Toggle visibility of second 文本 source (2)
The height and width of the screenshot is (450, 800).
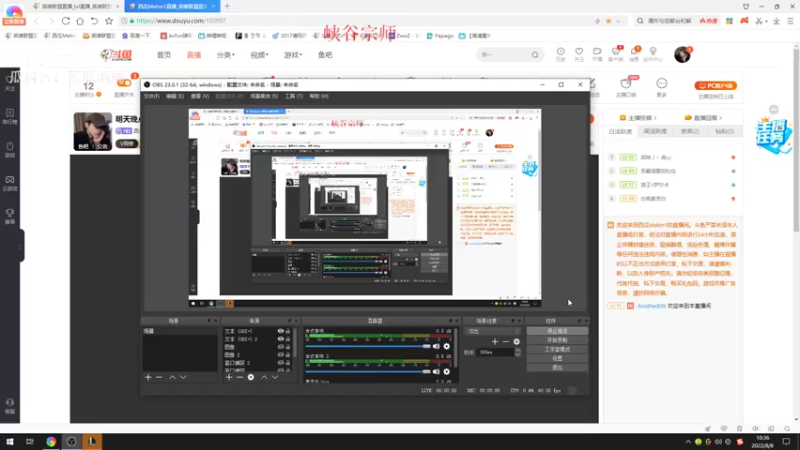281,339
